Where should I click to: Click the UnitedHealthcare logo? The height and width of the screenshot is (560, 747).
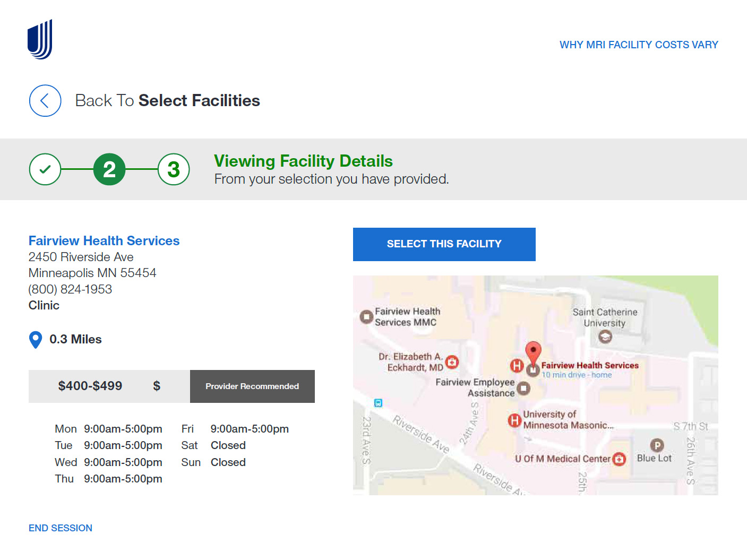point(40,39)
